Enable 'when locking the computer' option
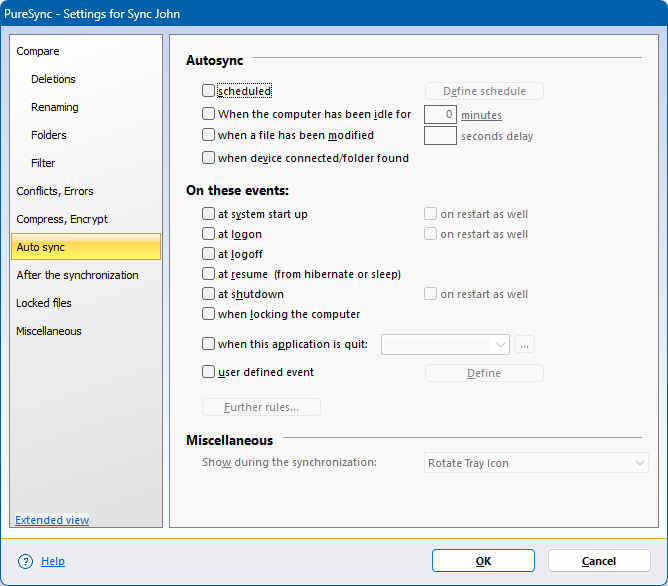This screenshot has height=586, width=668. coord(208,313)
